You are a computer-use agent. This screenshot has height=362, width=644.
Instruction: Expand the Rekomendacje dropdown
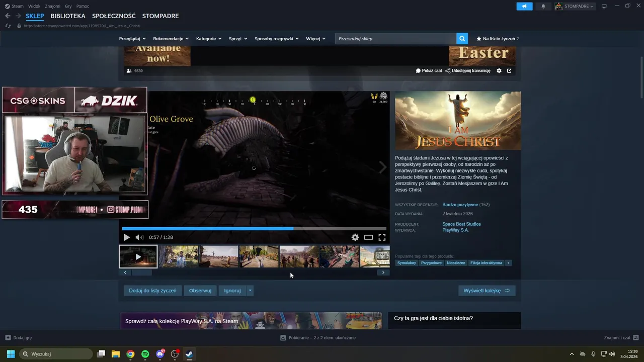[171, 39]
